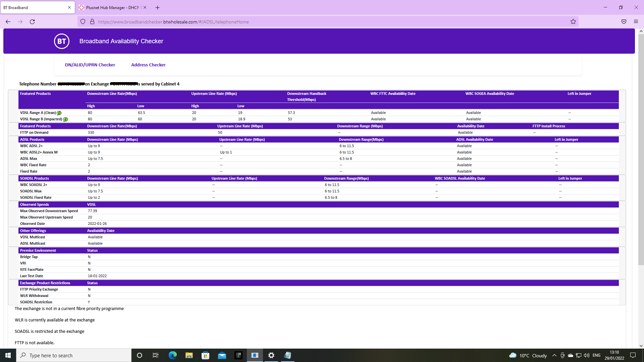Image resolution: width=644 pixels, height=362 pixels.
Task: Click the BT logo in the purple header
Action: coord(61,41)
